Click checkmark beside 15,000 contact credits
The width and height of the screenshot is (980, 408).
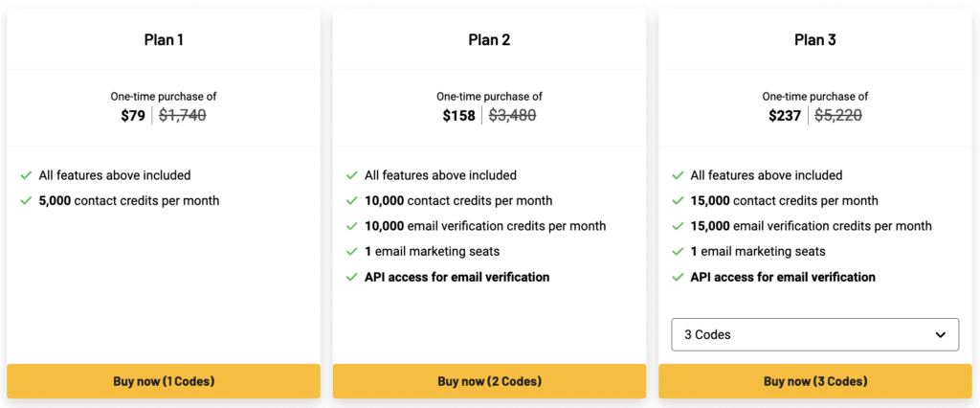(678, 201)
